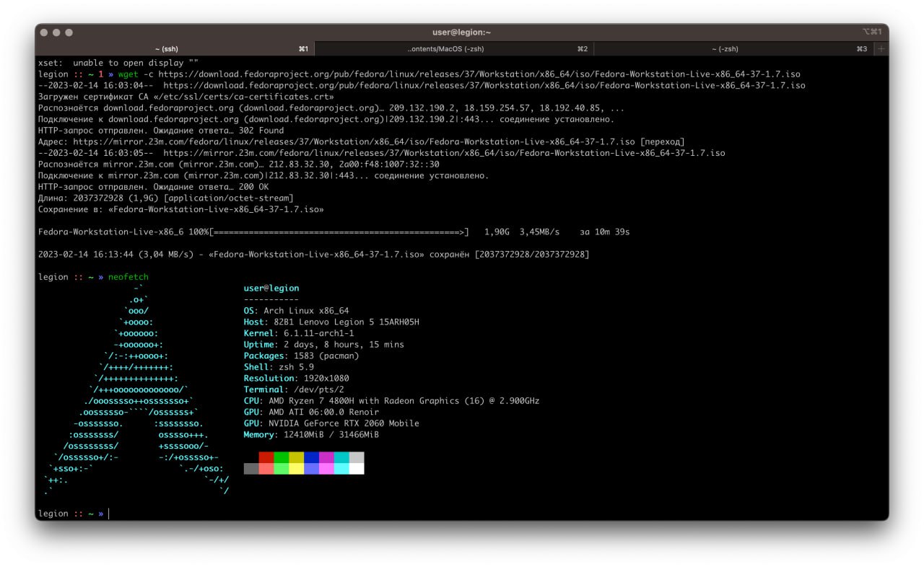Click the "Terminal: /dev/pts/2" line
The height and width of the screenshot is (567, 924).
pos(294,390)
